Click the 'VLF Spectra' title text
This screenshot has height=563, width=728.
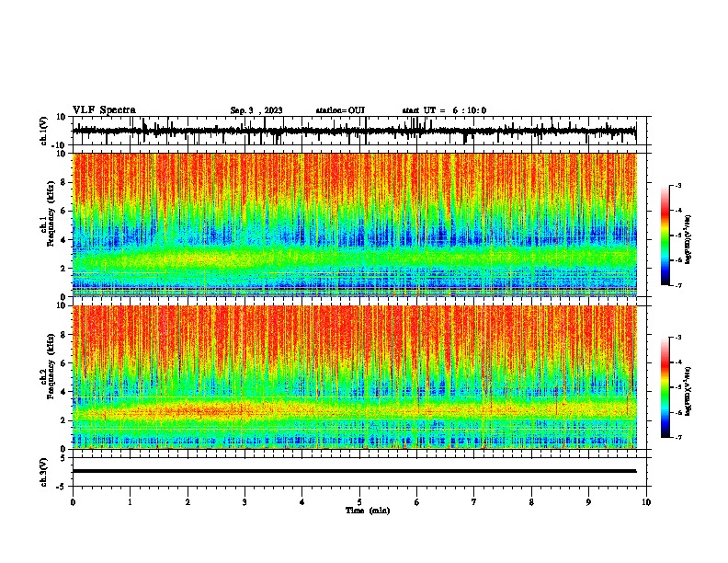(x=104, y=109)
